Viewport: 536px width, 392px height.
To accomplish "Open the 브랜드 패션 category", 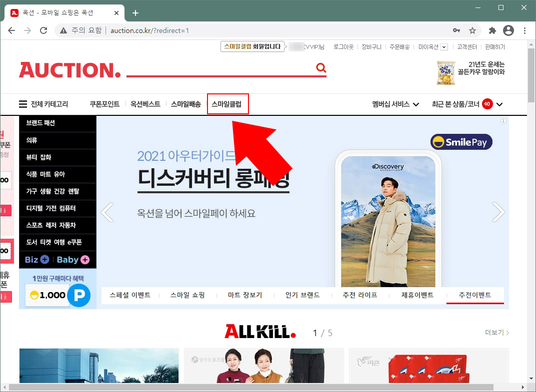I will [58, 123].
